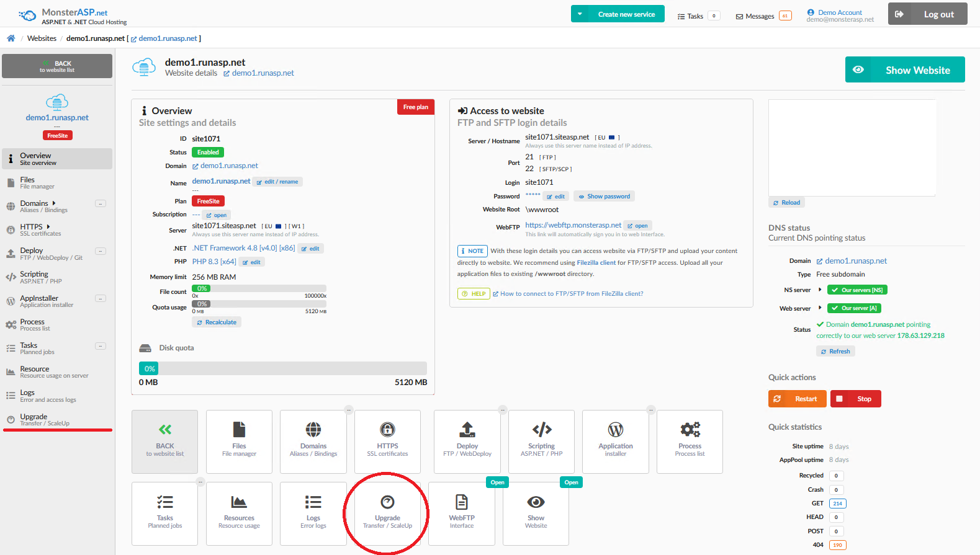Open the WebFTP interface tile
This screenshot has width=980, height=555.
click(462, 513)
